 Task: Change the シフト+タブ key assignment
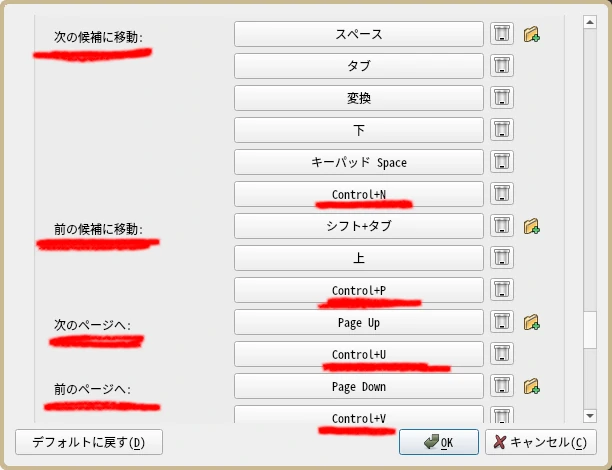359,226
